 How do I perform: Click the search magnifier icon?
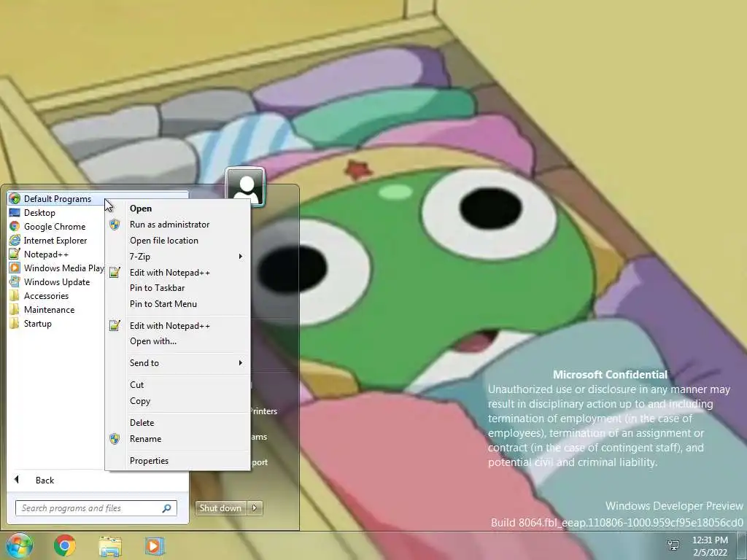point(167,508)
